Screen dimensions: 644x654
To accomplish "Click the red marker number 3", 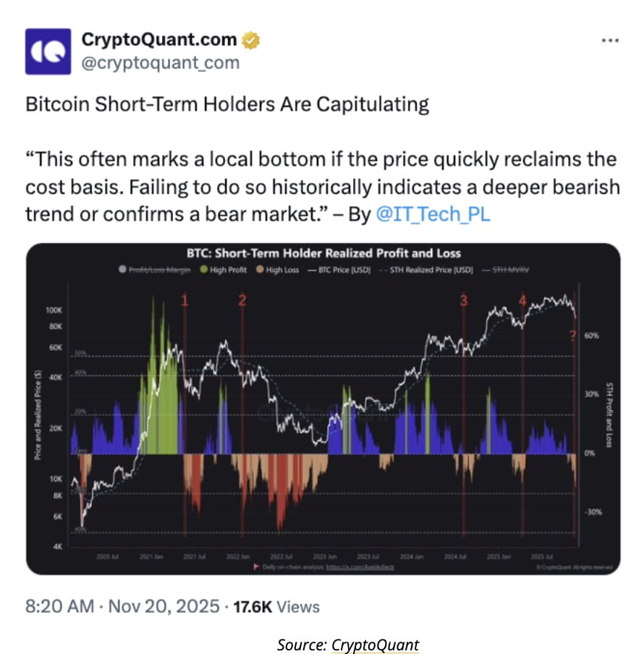I will (x=463, y=300).
